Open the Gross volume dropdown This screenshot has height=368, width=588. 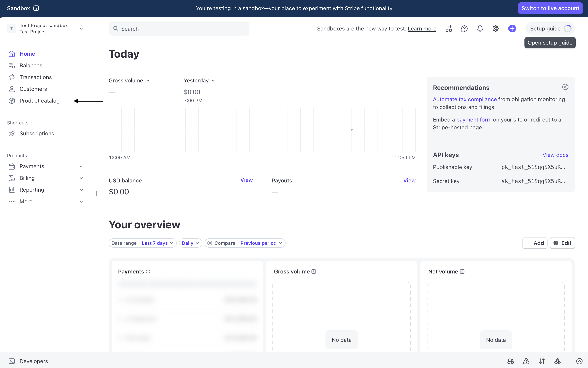pyautogui.click(x=129, y=80)
